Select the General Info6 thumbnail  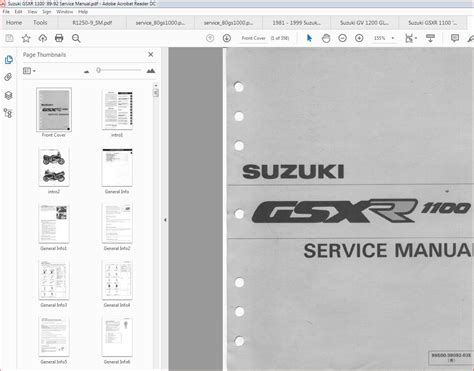(117, 337)
